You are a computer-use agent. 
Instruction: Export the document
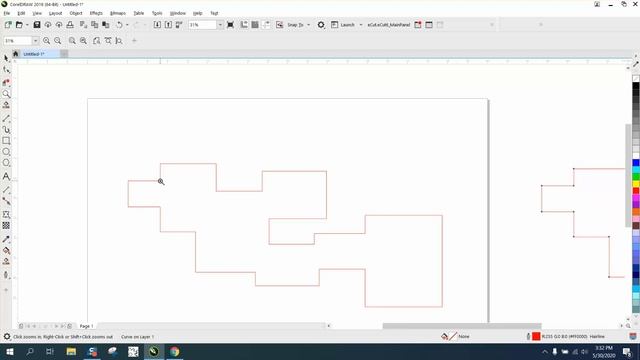click(x=168, y=25)
